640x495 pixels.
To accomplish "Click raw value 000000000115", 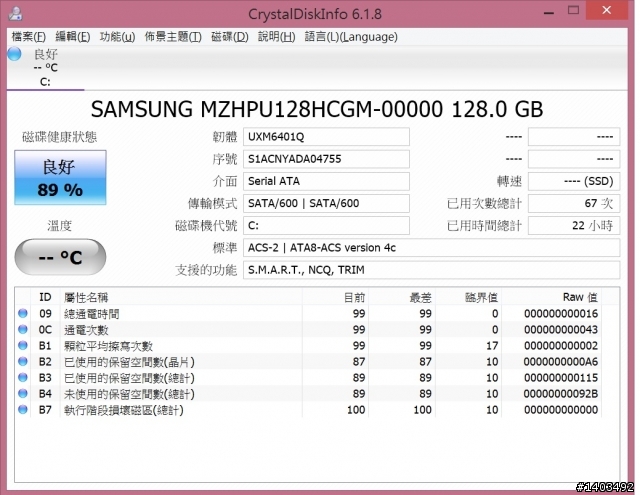I will 561,378.
